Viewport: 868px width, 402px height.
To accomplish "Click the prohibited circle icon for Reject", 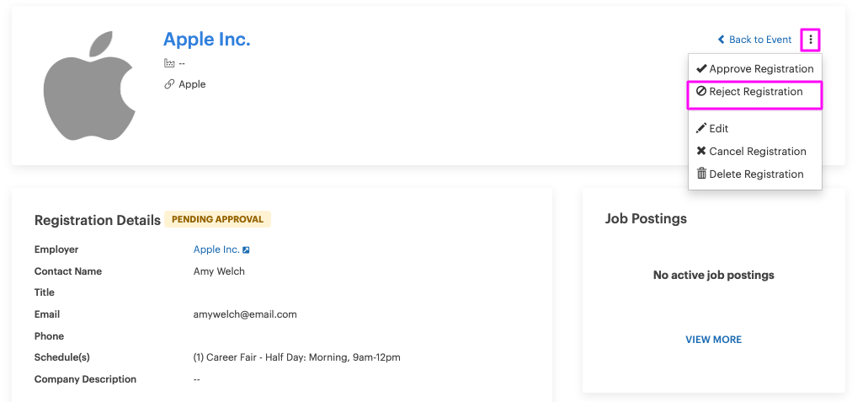I will [x=701, y=92].
